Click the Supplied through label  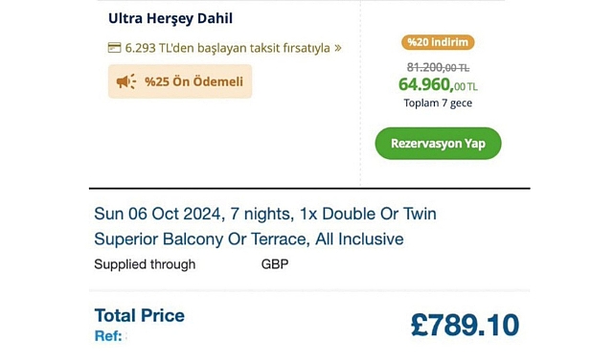[x=145, y=264]
